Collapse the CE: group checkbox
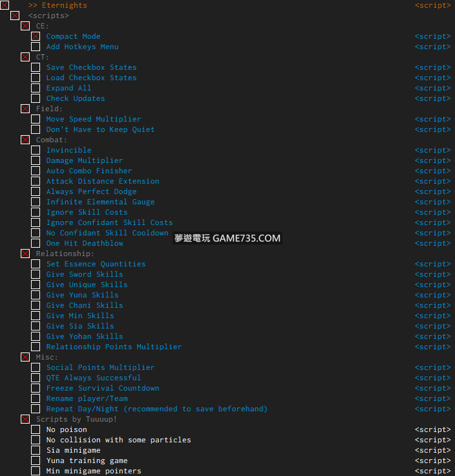The height and width of the screenshot is (476, 455). tap(25, 26)
